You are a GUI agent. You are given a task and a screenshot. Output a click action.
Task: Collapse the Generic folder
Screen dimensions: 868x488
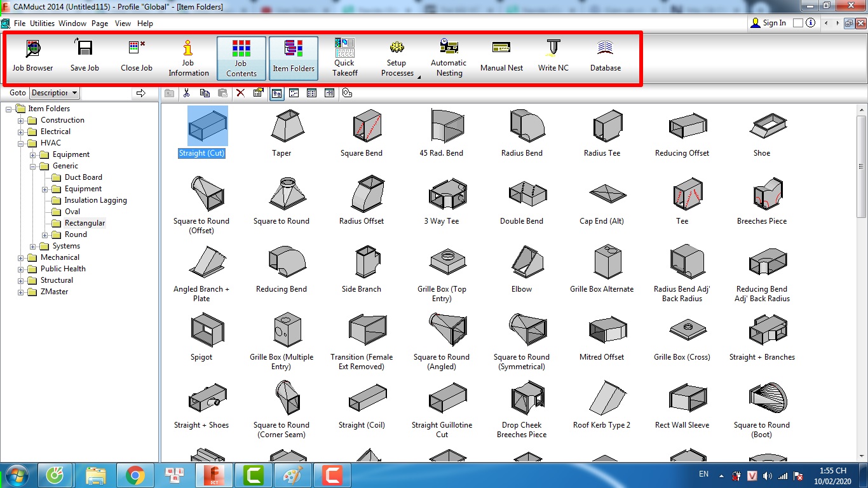[33, 166]
